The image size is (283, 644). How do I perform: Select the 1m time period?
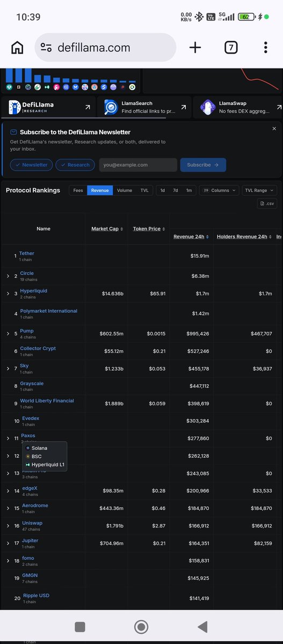pos(189,190)
